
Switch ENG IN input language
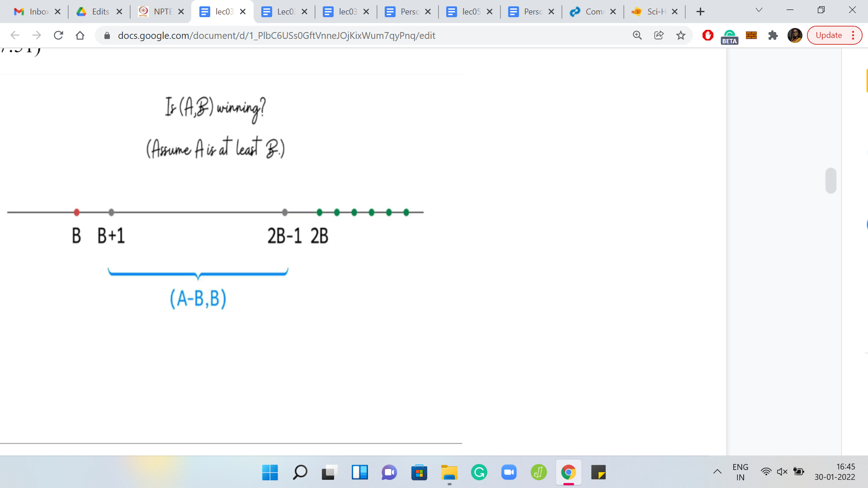740,472
